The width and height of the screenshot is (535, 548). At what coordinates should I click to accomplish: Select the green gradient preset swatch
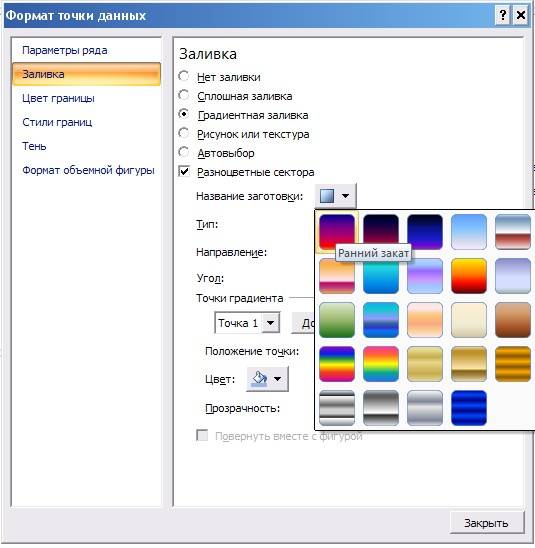pos(337,320)
